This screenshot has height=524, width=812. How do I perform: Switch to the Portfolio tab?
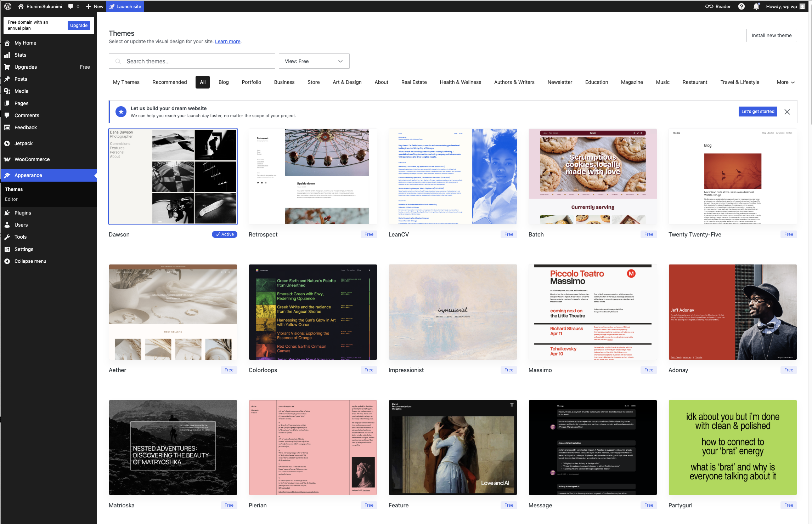pyautogui.click(x=251, y=82)
